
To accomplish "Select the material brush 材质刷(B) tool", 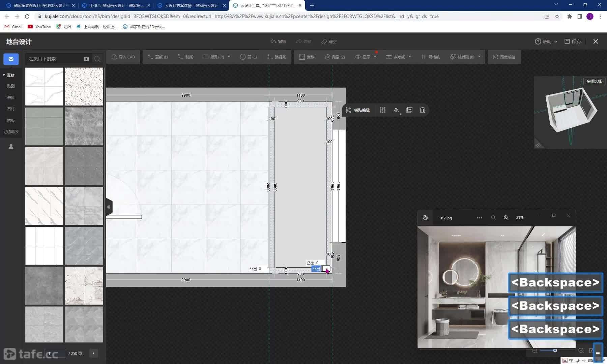I will [x=462, y=57].
